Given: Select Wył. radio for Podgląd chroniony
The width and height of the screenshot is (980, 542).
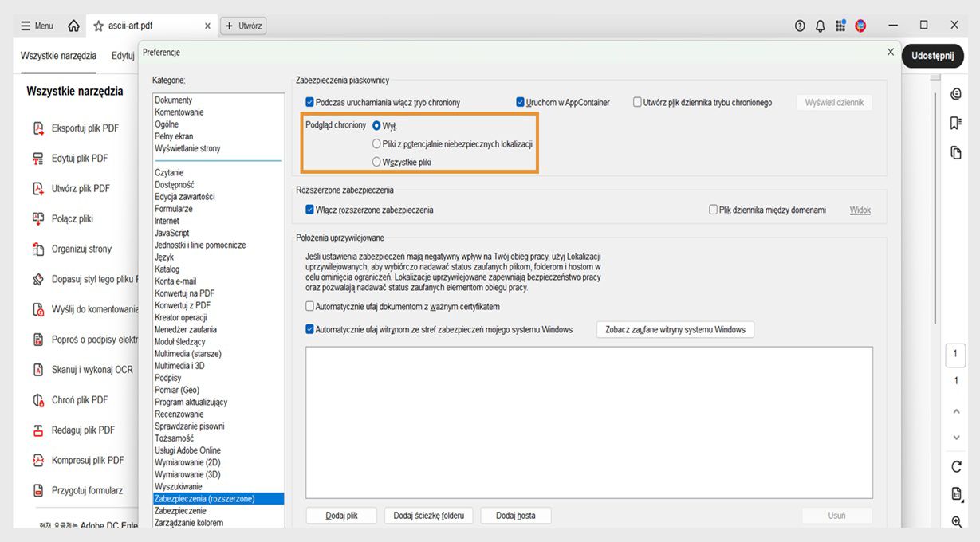Looking at the screenshot, I should (376, 126).
